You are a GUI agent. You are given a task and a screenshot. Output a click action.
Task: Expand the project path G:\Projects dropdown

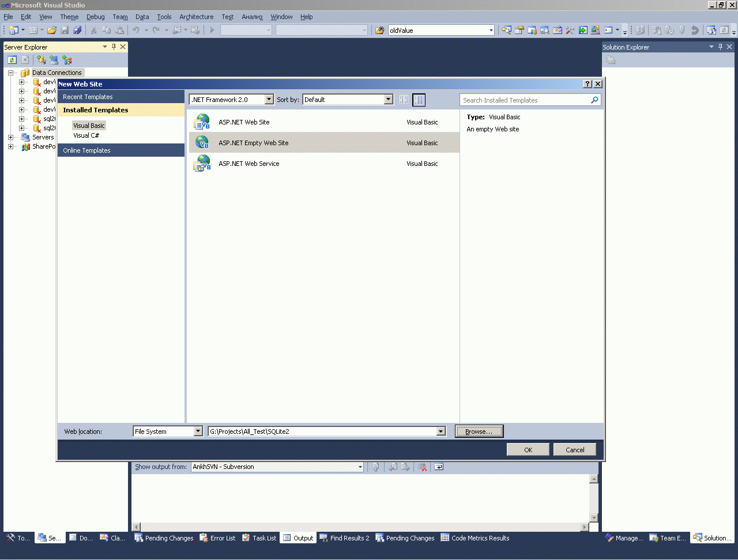click(441, 432)
